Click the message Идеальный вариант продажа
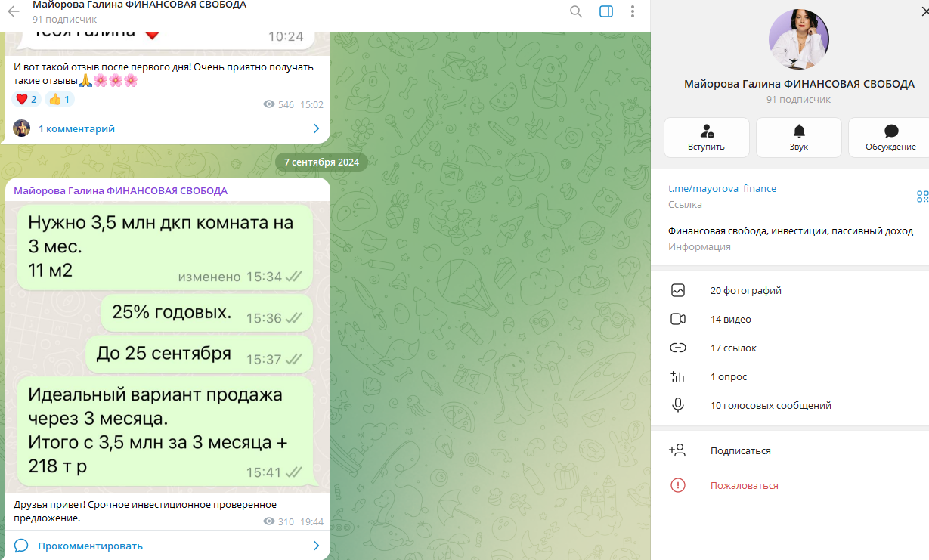Screen dimensions: 929x560 tap(165, 432)
